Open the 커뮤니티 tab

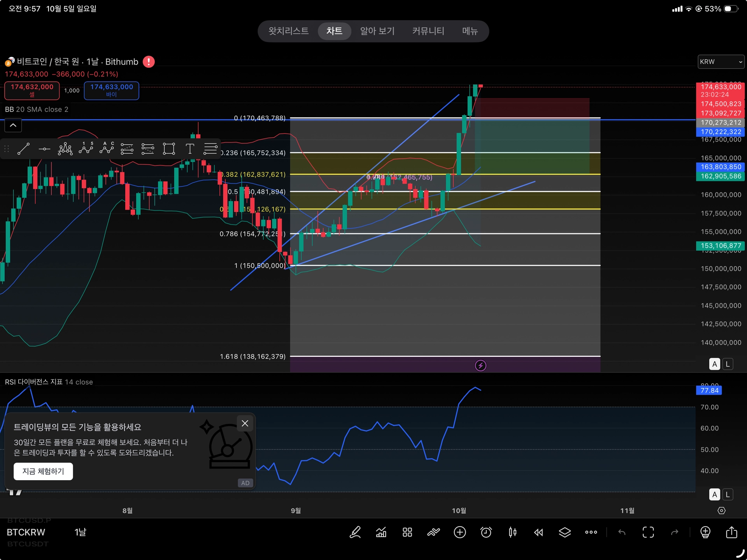(x=428, y=31)
